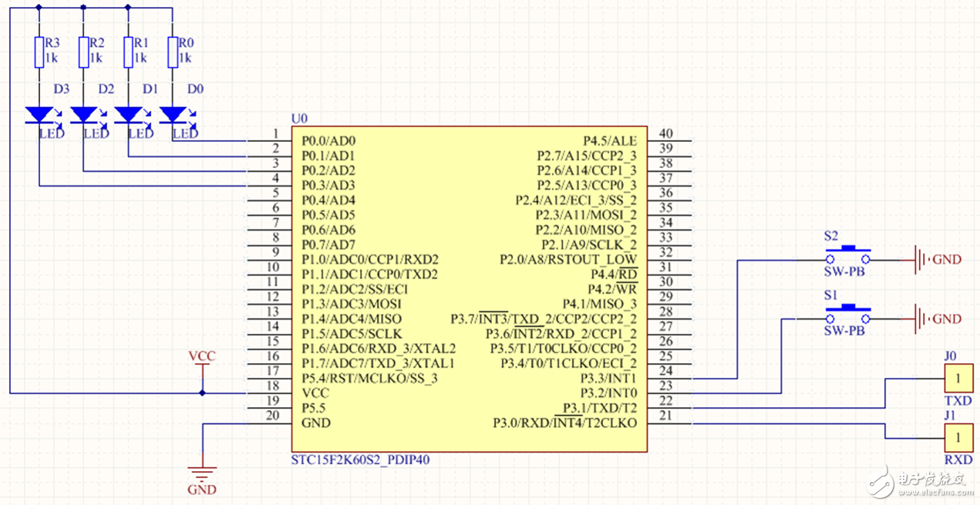Viewport: 980px width, 505px height.
Task: Click the STC15F2K60S2_PDIP40 part name text
Action: tap(360, 460)
